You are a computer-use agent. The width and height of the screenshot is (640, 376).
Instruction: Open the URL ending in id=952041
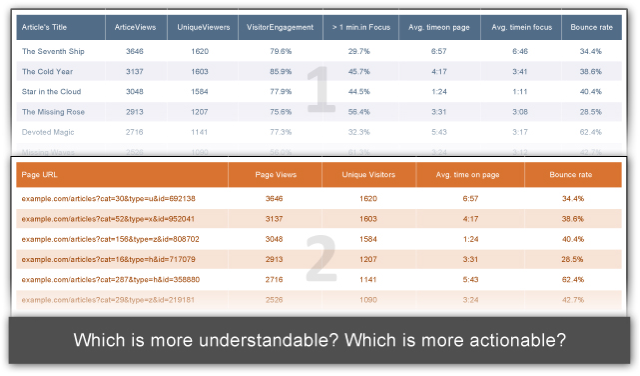108,219
